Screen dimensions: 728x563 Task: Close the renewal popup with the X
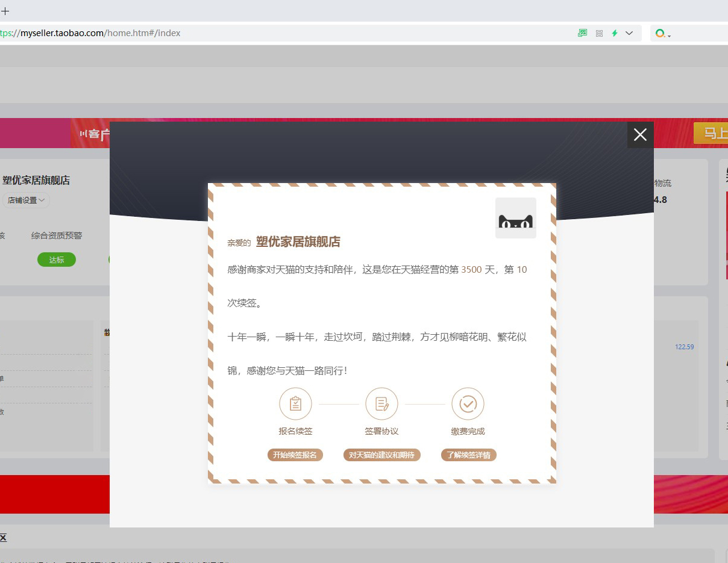pyautogui.click(x=640, y=135)
